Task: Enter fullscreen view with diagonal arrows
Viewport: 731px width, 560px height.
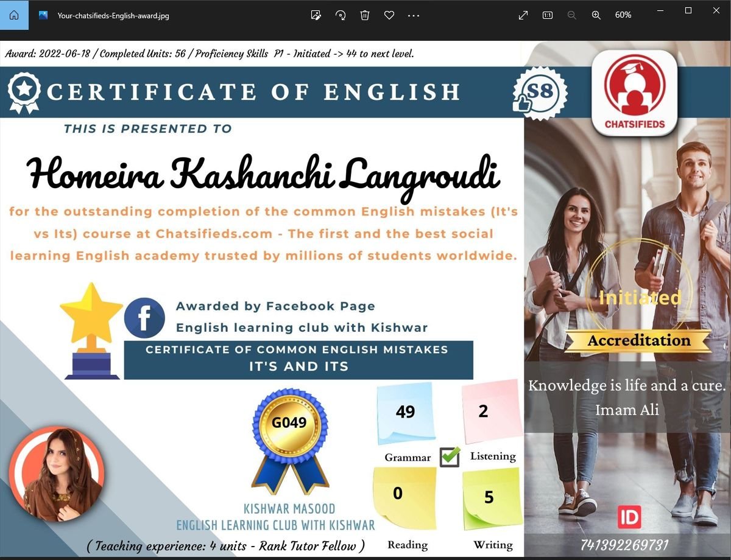Action: (523, 15)
